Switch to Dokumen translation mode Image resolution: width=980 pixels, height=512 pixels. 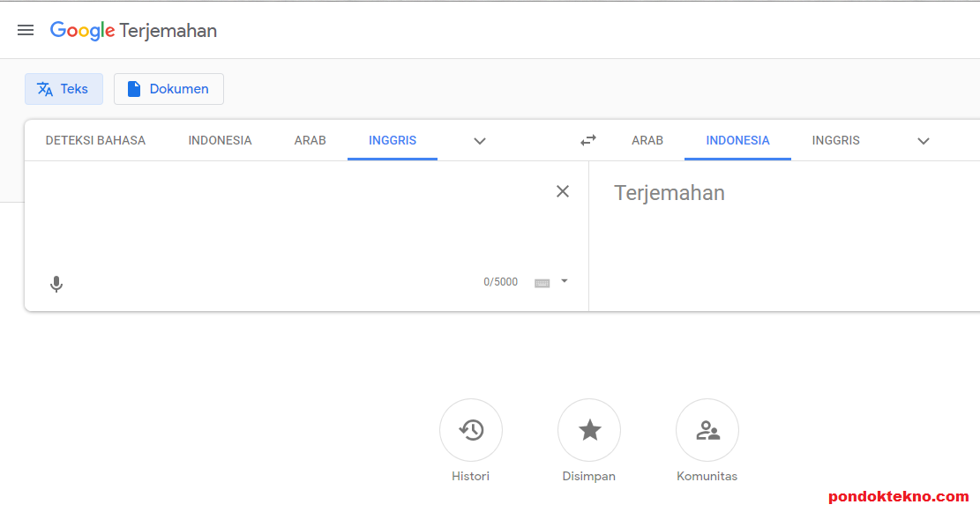pos(168,89)
